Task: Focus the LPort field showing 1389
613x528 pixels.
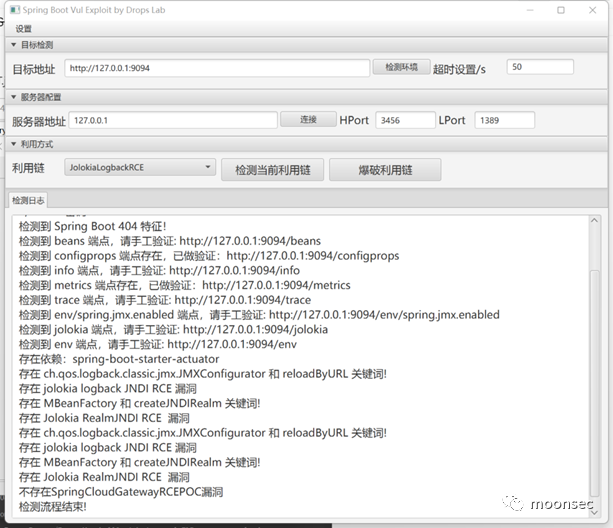Action: pyautogui.click(x=504, y=120)
